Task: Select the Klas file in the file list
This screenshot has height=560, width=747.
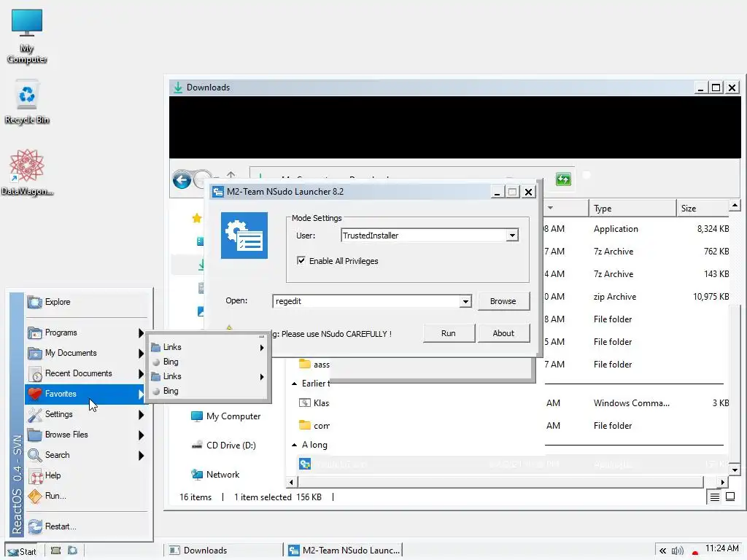Action: [314, 402]
